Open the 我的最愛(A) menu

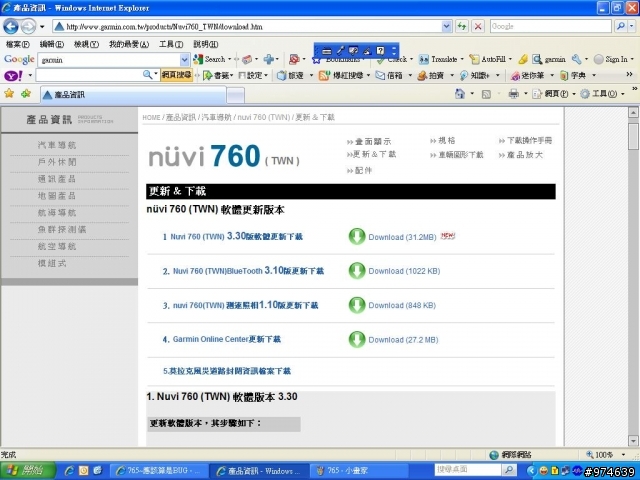[129, 44]
